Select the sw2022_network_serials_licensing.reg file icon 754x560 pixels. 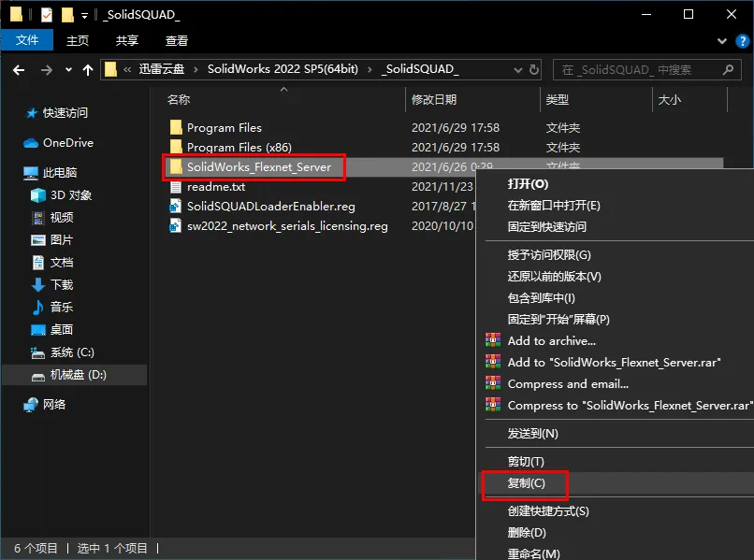coord(175,226)
